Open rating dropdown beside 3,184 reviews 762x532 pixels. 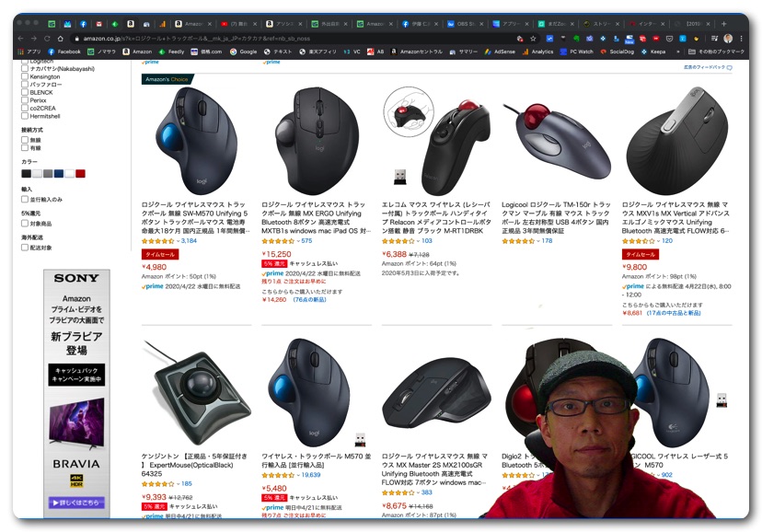point(178,241)
